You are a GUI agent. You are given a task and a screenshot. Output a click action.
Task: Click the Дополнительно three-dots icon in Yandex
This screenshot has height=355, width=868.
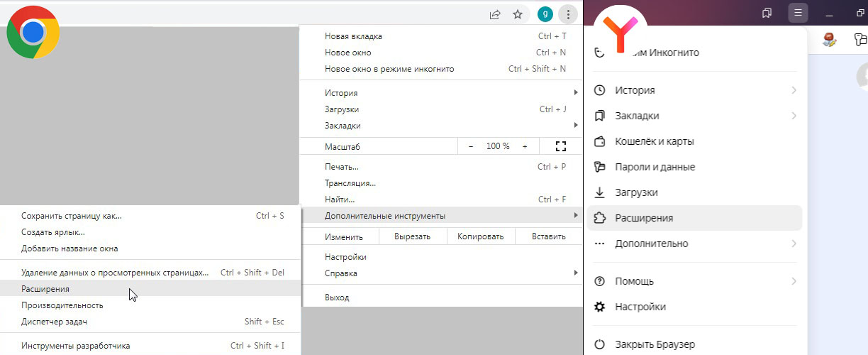pyautogui.click(x=600, y=244)
